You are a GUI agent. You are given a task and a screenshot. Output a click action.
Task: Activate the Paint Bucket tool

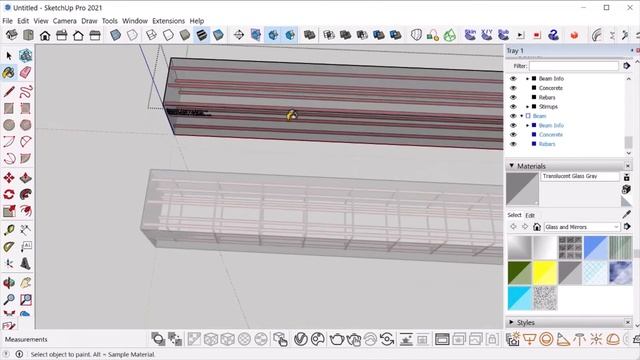9,73
